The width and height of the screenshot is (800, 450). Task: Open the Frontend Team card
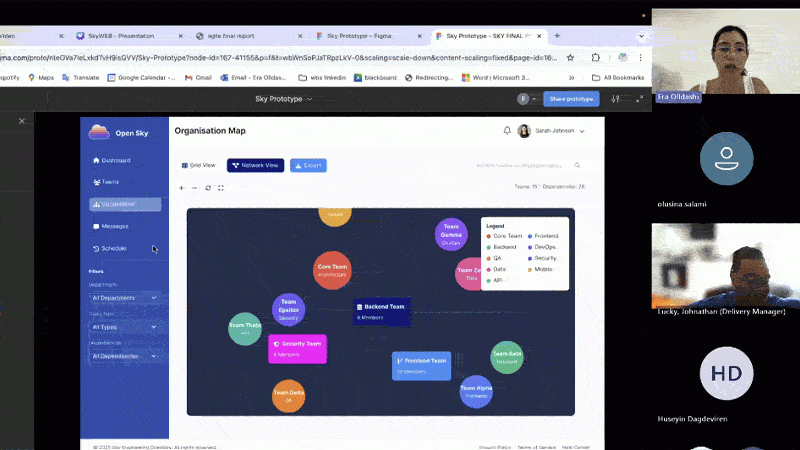tap(421, 366)
